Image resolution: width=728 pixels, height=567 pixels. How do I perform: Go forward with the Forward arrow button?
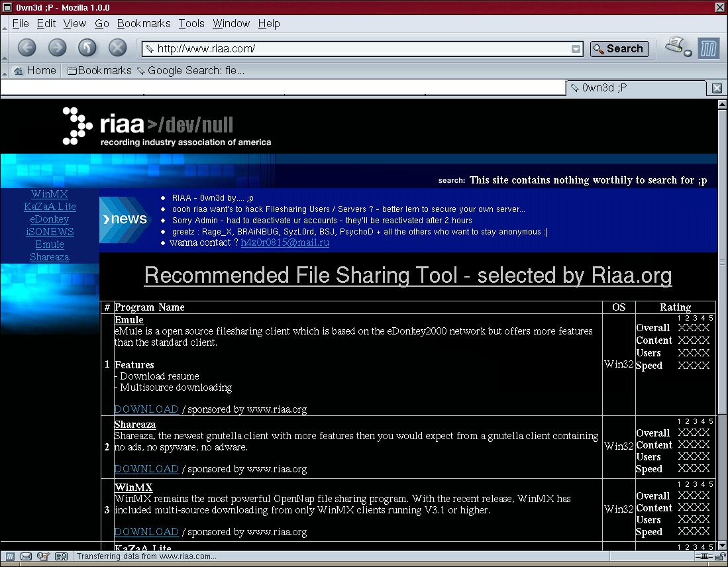click(57, 48)
